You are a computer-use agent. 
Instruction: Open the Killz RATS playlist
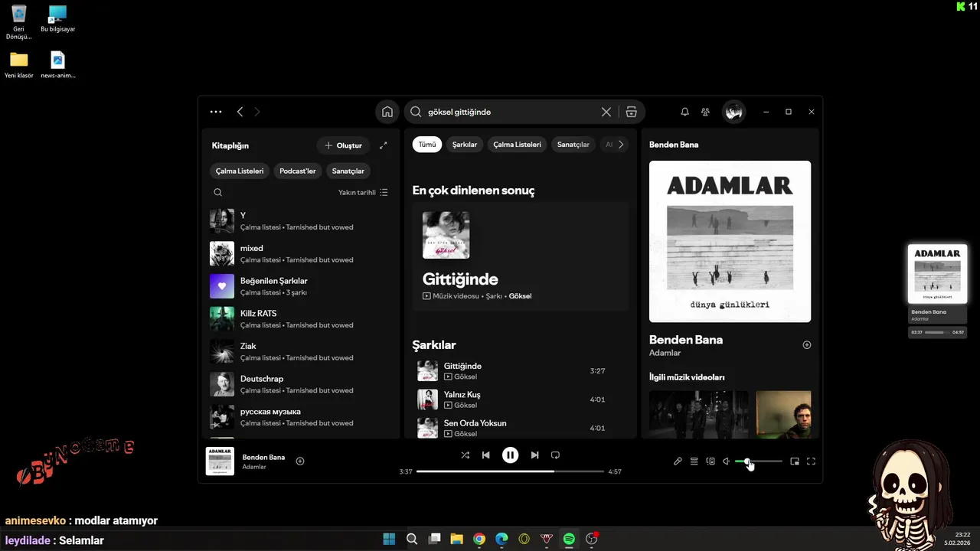click(301, 319)
